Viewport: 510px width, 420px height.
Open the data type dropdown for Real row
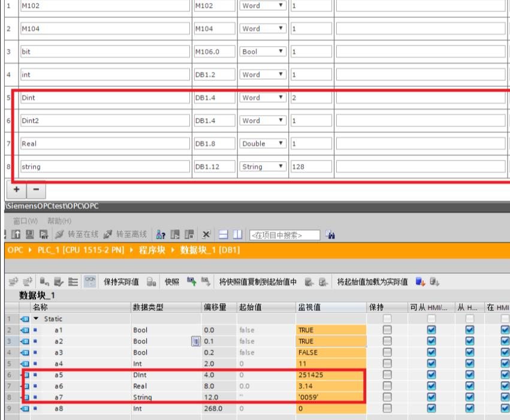(280, 143)
